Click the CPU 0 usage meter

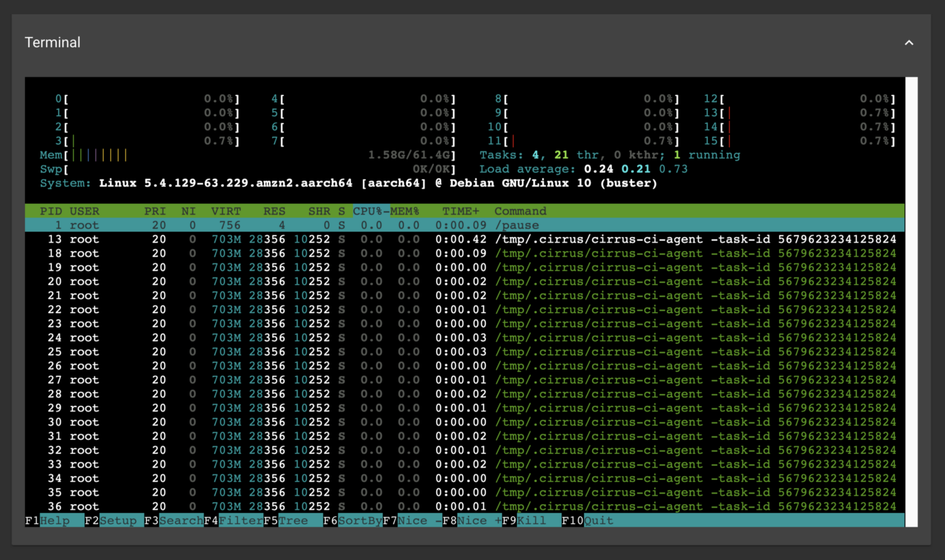[147, 99]
